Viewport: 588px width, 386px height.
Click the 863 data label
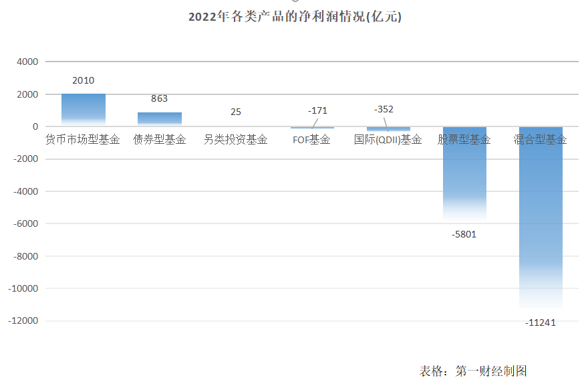160,98
